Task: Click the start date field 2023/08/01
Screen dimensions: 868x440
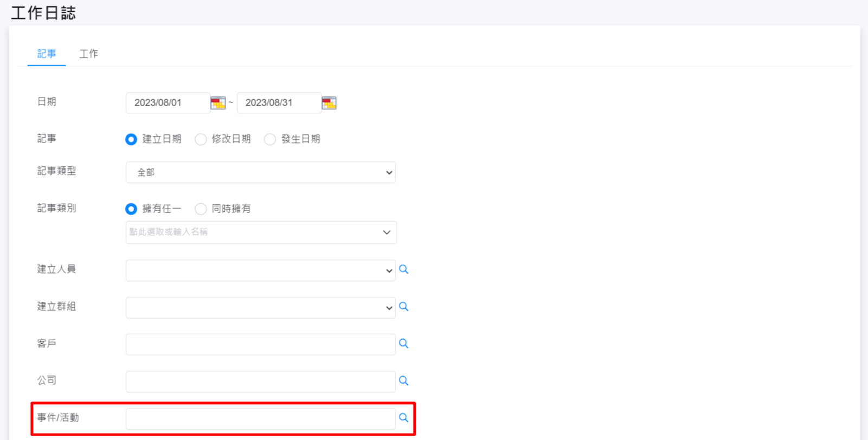Action: (168, 103)
